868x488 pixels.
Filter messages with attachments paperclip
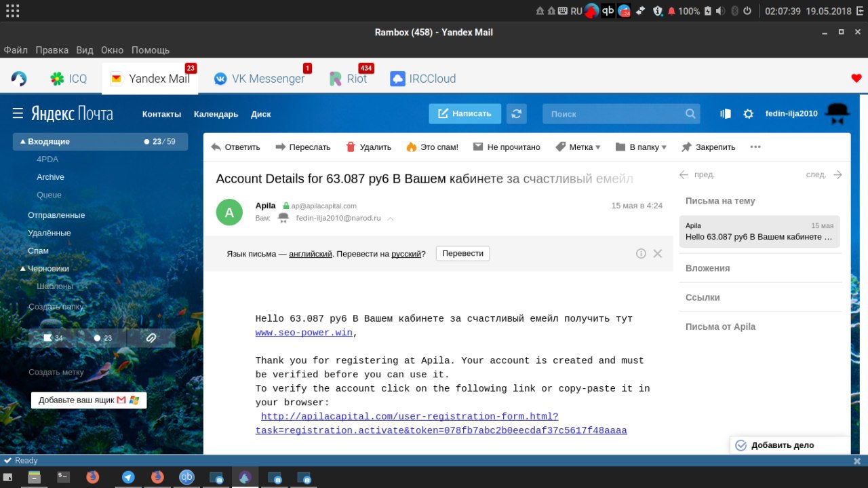(x=151, y=337)
